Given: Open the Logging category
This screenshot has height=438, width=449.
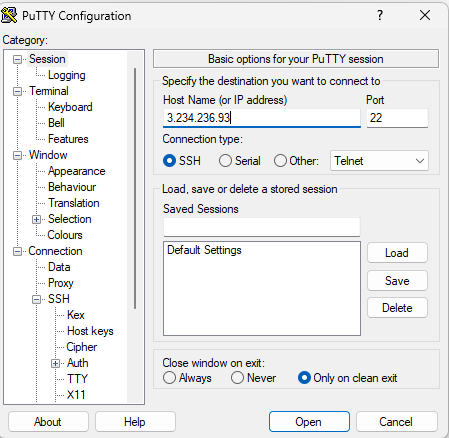Looking at the screenshot, I should click(67, 75).
